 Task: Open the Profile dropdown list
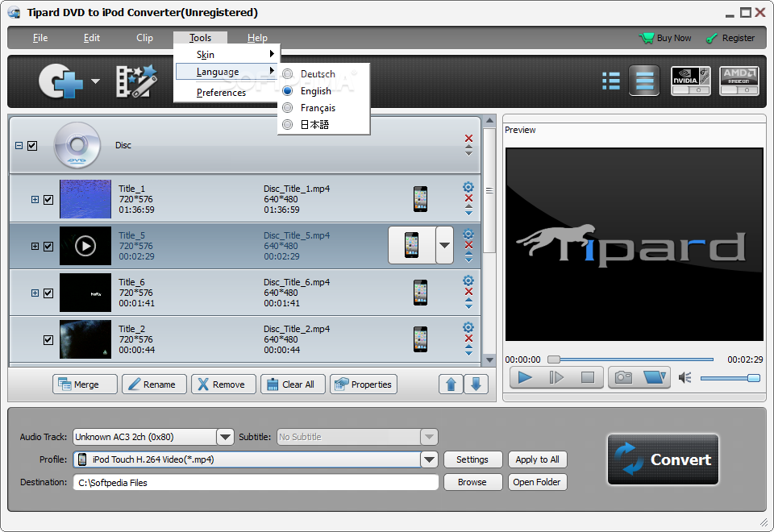tap(429, 459)
